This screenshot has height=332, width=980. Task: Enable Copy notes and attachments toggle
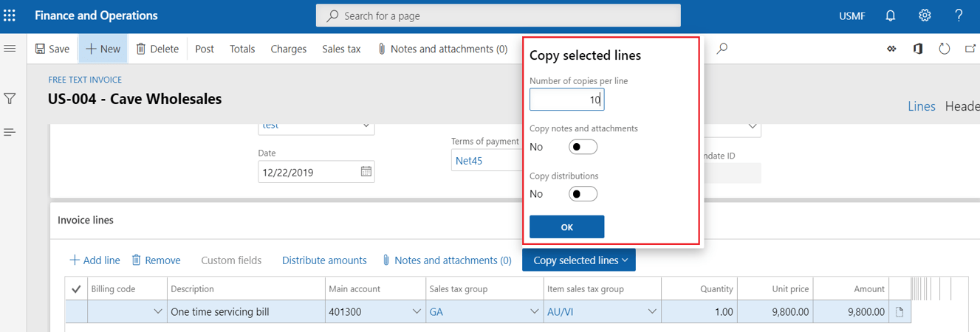(583, 147)
